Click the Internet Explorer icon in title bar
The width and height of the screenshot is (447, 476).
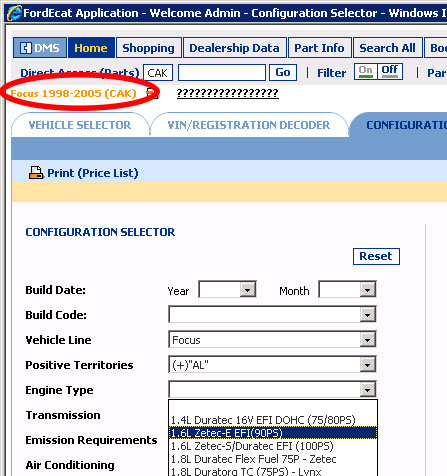(14, 13)
